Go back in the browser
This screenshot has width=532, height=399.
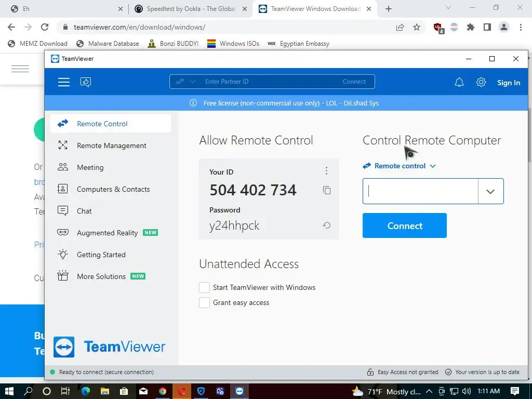tap(11, 27)
